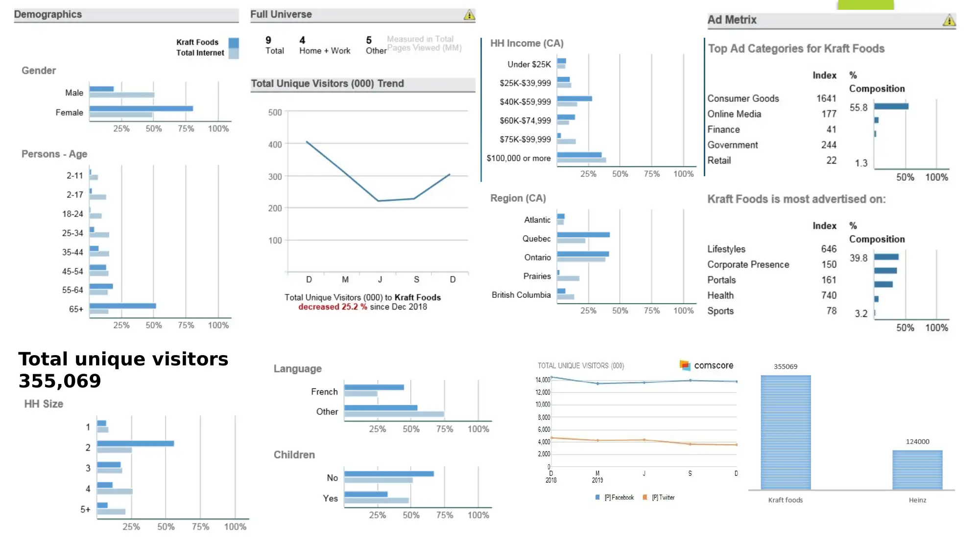980x551 pixels.
Task: Click the 65+ age group bar
Action: click(122, 306)
